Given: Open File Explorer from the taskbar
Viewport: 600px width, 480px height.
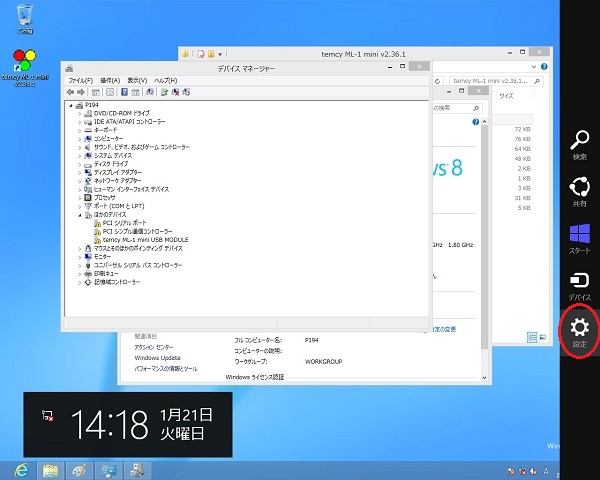Looking at the screenshot, I should pos(52,468).
